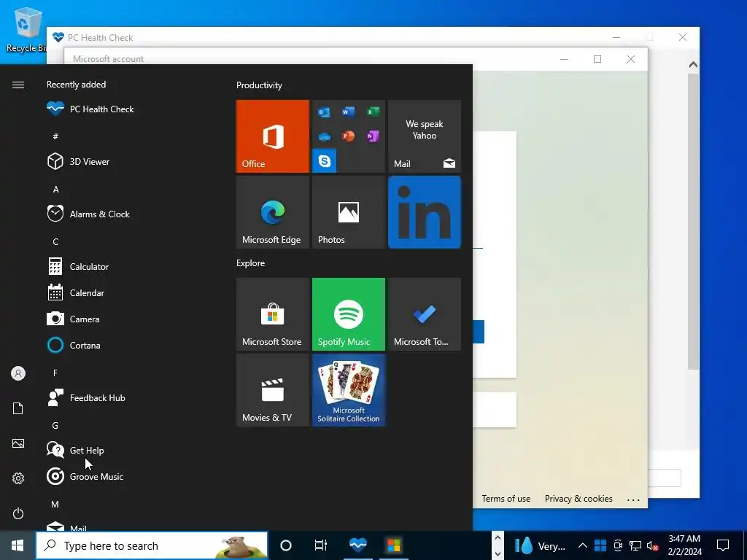Jump to letter A section header
This screenshot has width=747, height=560.
coord(55,190)
